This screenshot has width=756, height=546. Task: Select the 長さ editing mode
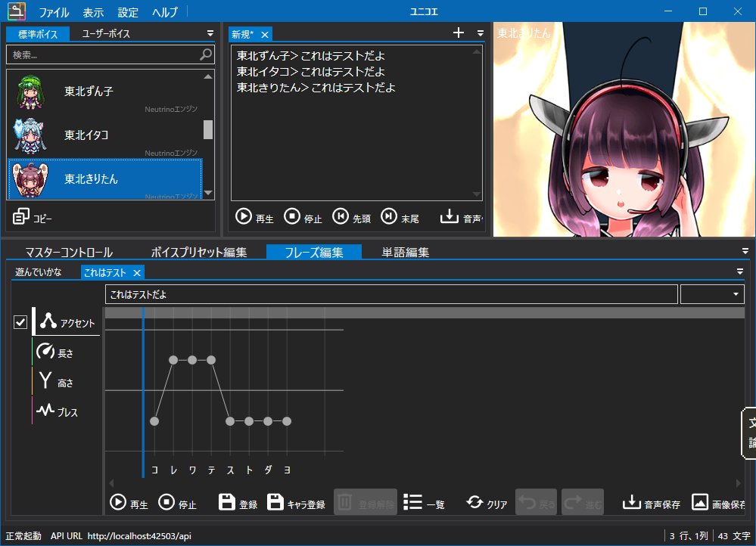[x=54, y=352]
